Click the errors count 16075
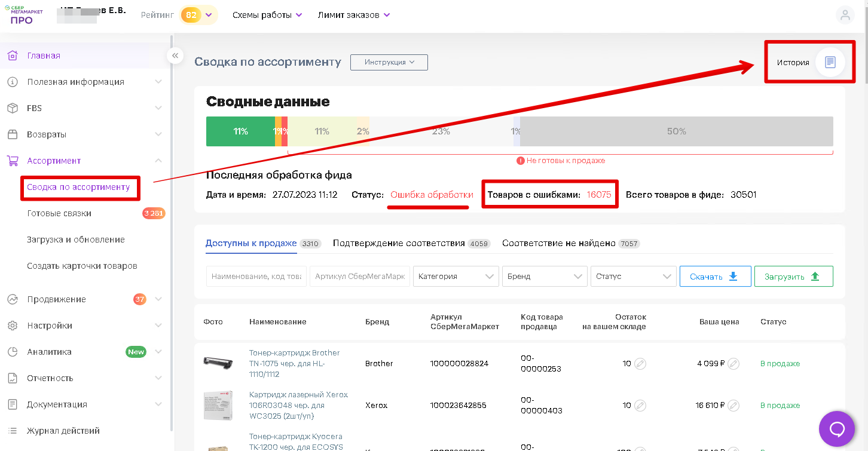868x451 pixels. coord(599,195)
